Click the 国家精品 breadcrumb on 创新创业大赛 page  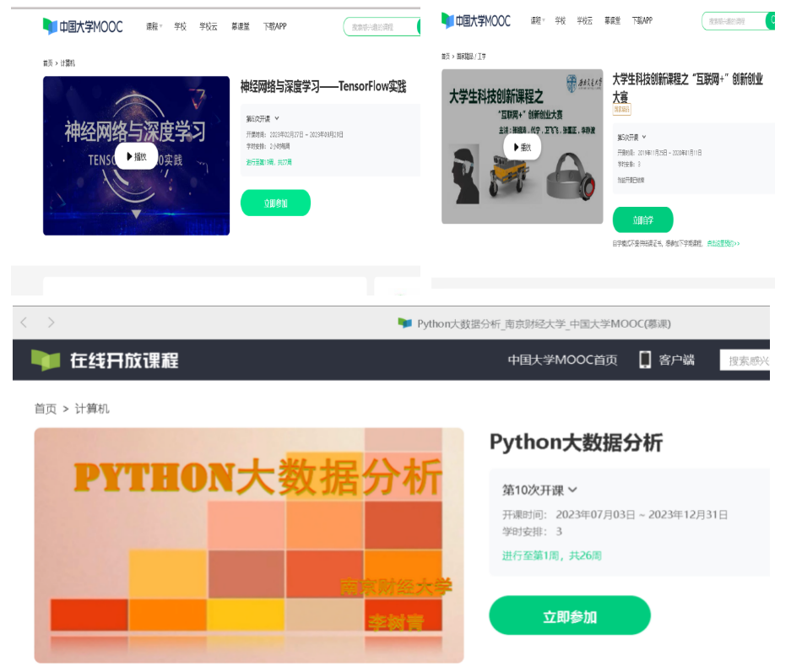tap(464, 57)
